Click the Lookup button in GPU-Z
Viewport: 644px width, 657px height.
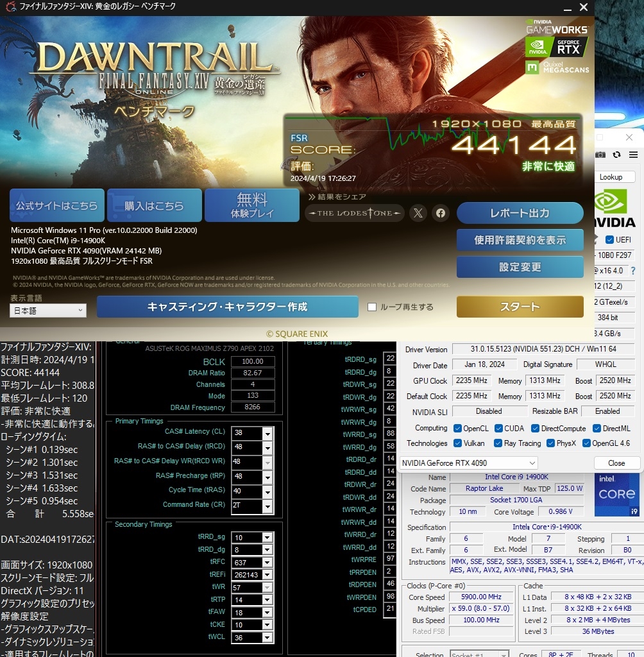[x=614, y=177]
